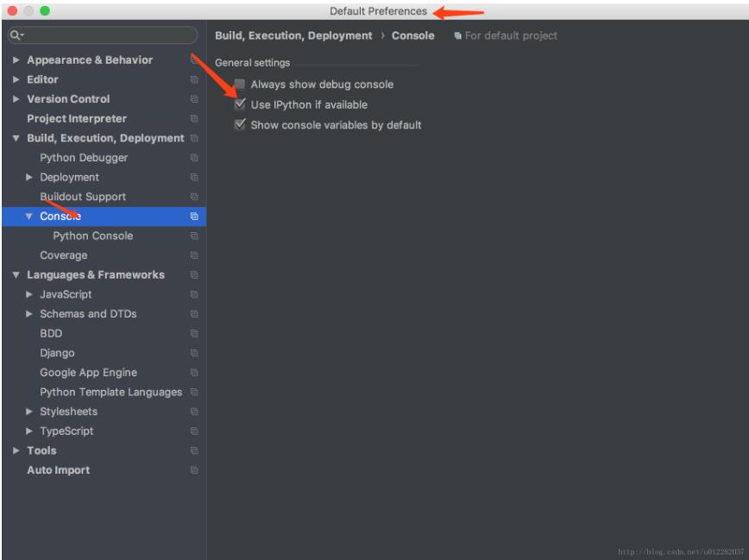Collapse the Languages & Frameworks section

pos(16,275)
